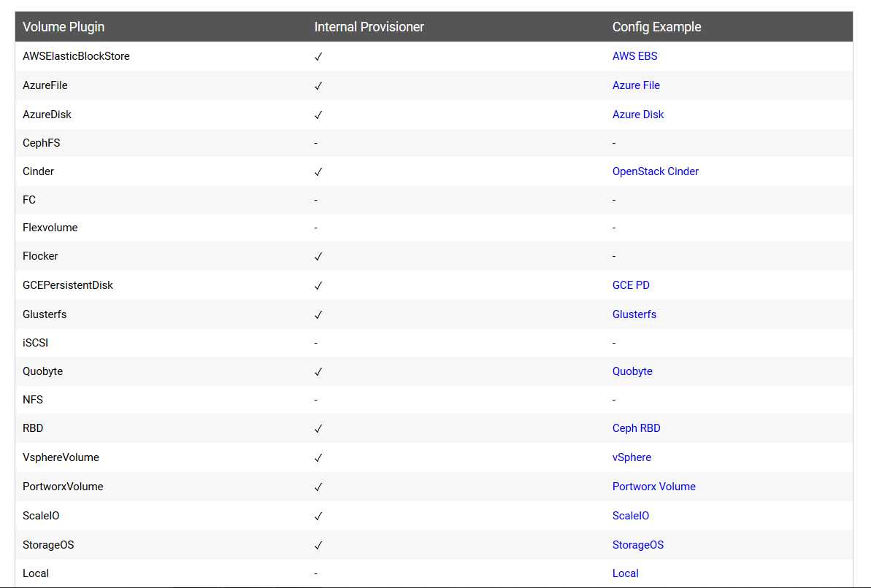Open the Azure File config example link
The height and width of the screenshot is (588, 871).
pos(635,85)
